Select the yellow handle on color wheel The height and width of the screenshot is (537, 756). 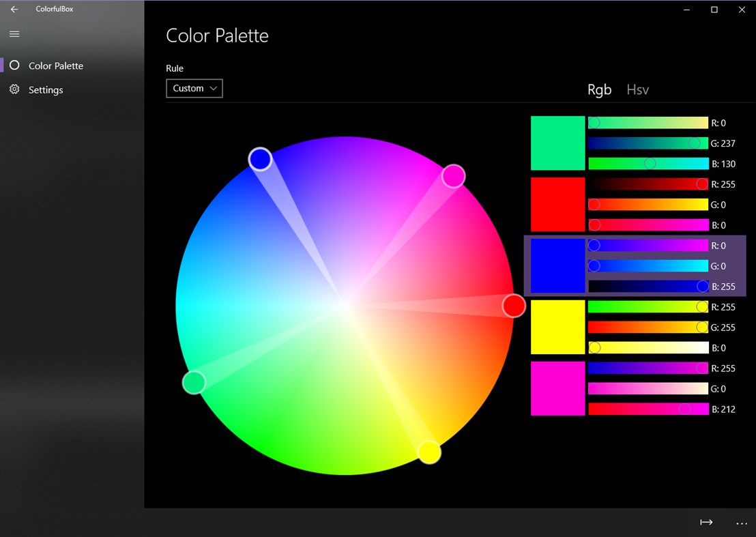(429, 452)
